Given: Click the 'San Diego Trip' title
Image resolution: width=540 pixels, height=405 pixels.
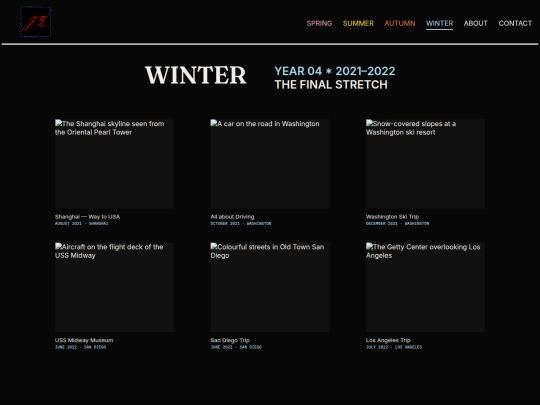Looking at the screenshot, I should (x=230, y=340).
